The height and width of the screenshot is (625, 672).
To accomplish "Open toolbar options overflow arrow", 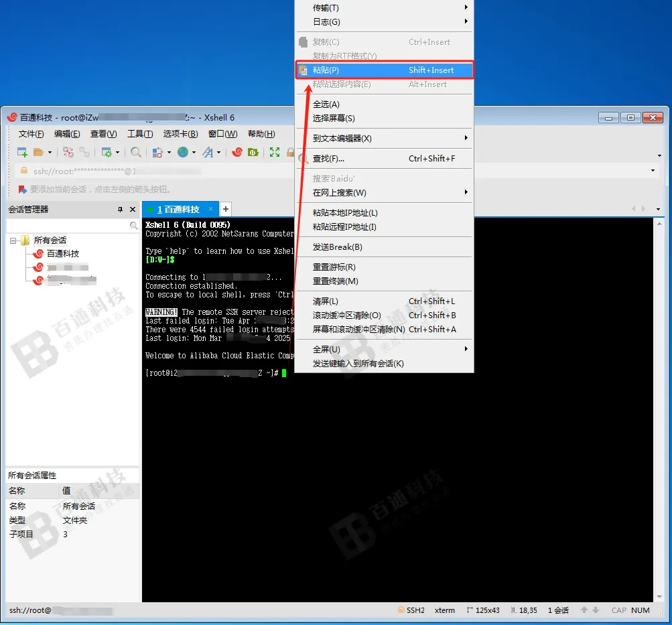I will click(x=659, y=155).
